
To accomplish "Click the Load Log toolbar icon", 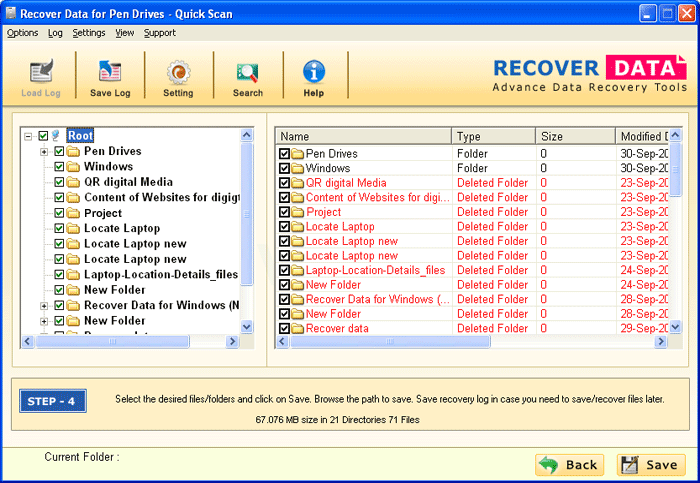I will click(x=41, y=72).
